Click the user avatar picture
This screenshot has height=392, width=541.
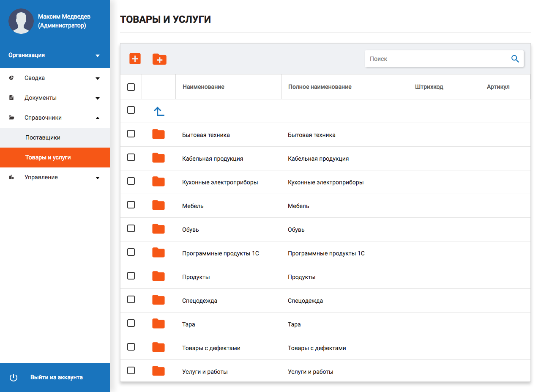pyautogui.click(x=21, y=21)
